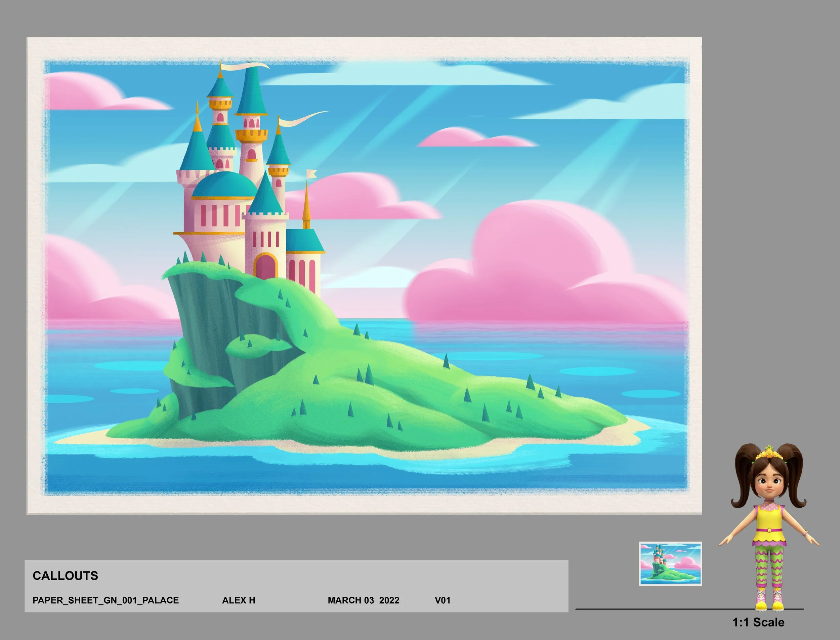Click the girl character's golden crown
This screenshot has width=840, height=640.
(769, 454)
